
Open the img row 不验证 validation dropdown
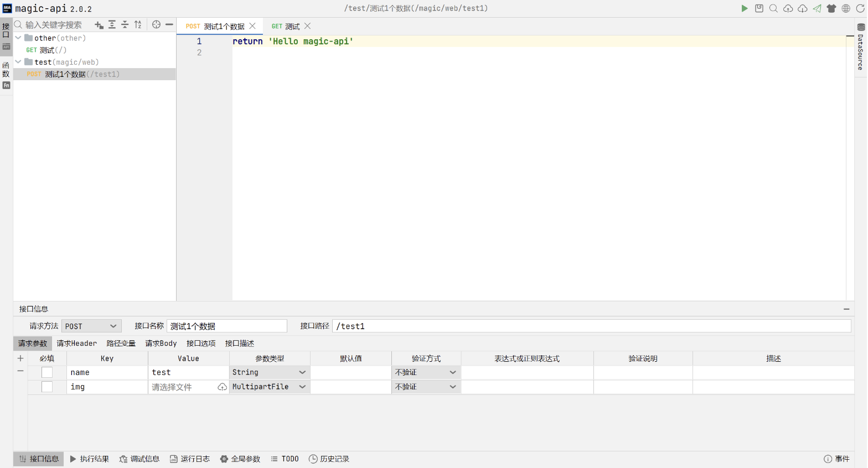(x=426, y=387)
